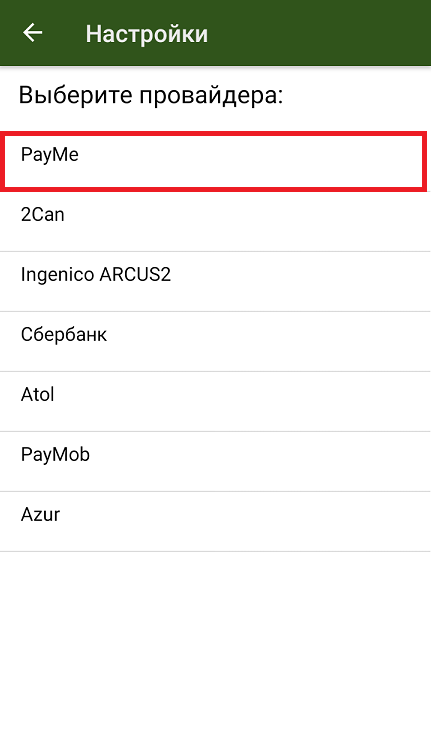
Task: Open the Сбербанк list row
Action: [x=215, y=341]
